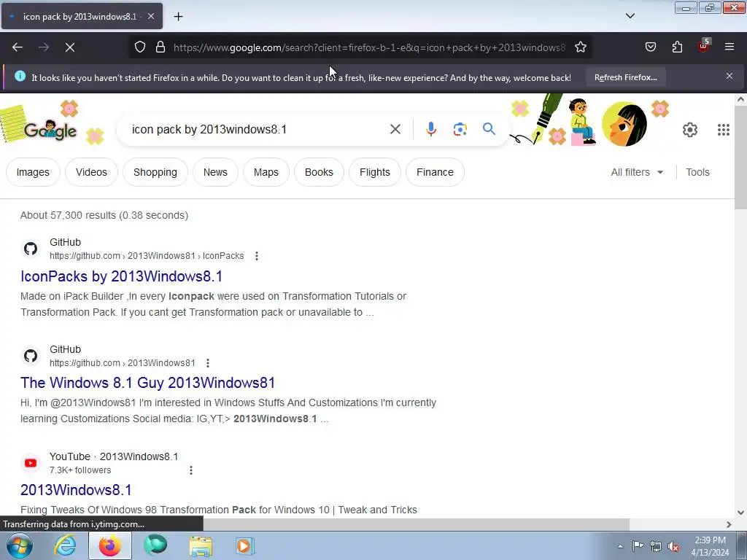
Task: Open the Firefox application hamburger menu
Action: click(729, 47)
